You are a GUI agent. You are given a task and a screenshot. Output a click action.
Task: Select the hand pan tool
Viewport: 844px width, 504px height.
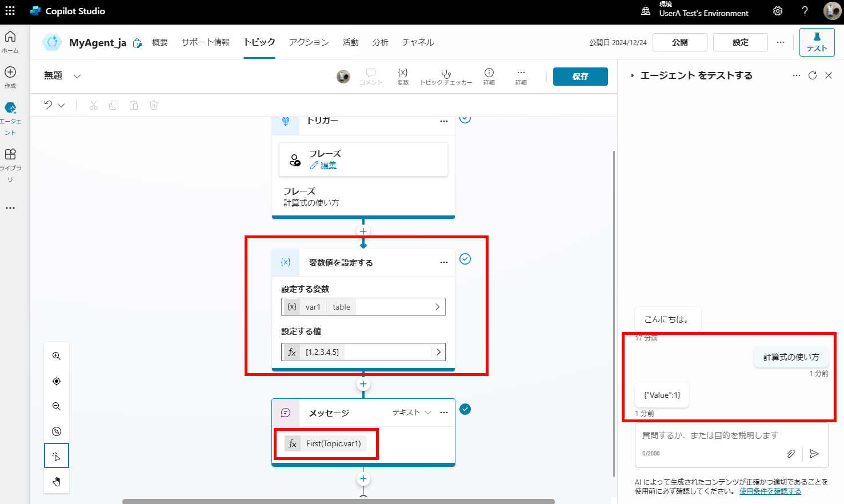(57, 481)
